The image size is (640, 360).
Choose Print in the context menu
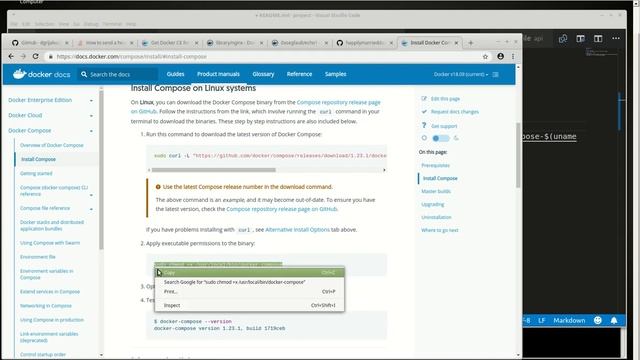pyautogui.click(x=249, y=291)
